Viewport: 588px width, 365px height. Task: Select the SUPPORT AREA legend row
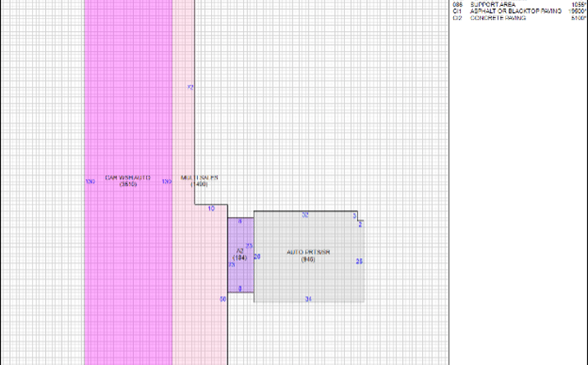[519, 4]
